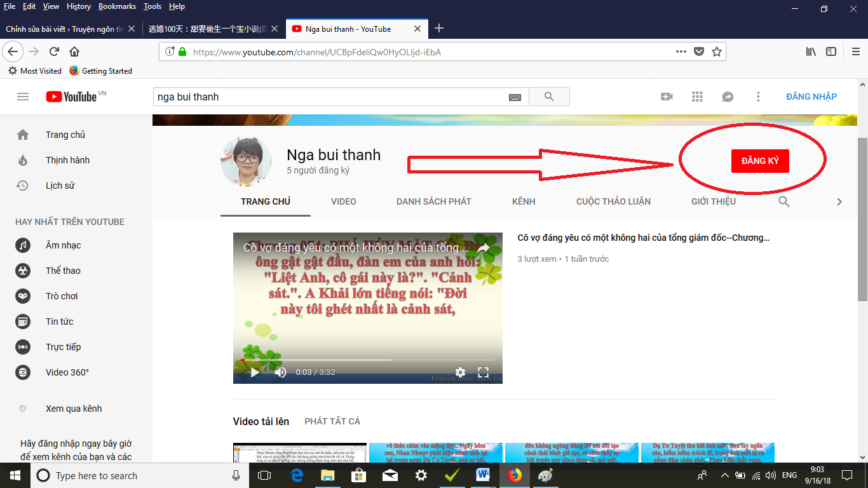Expand channel tabs with right chevron
Viewport: 868px width, 488px height.
coord(839,201)
